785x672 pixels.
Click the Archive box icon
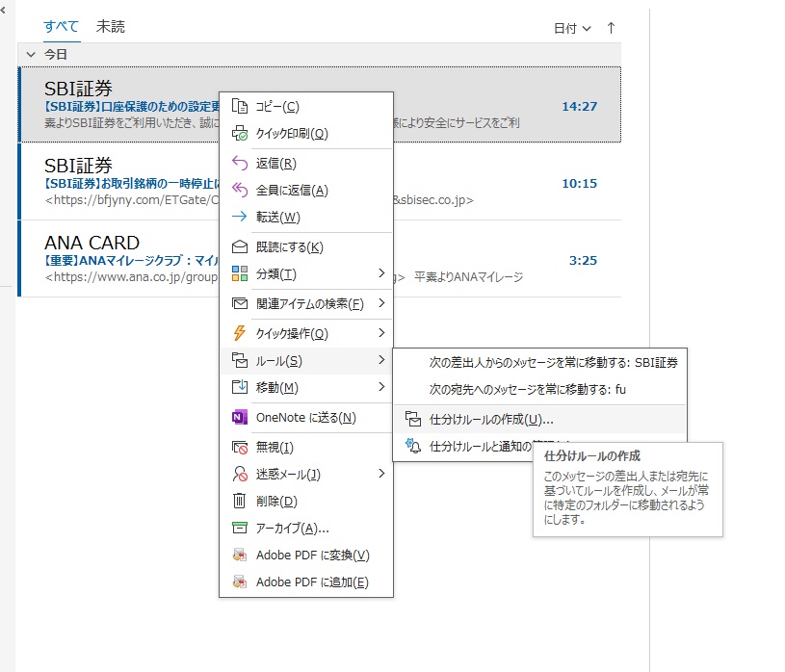pyautogui.click(x=240, y=528)
